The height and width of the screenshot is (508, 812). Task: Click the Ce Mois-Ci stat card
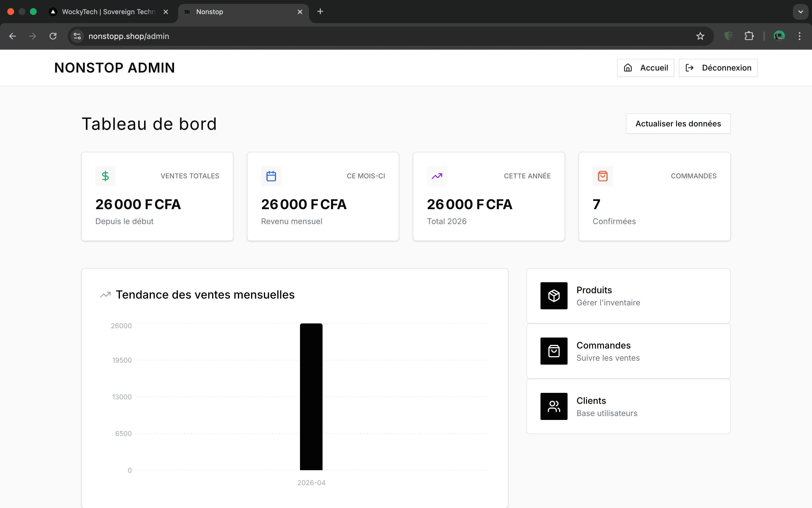(323, 196)
